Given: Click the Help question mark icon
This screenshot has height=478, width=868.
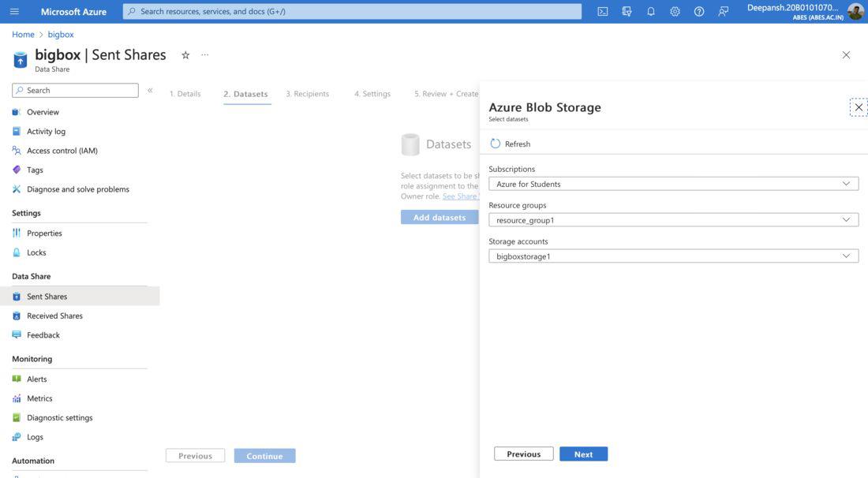Looking at the screenshot, I should tap(699, 11).
